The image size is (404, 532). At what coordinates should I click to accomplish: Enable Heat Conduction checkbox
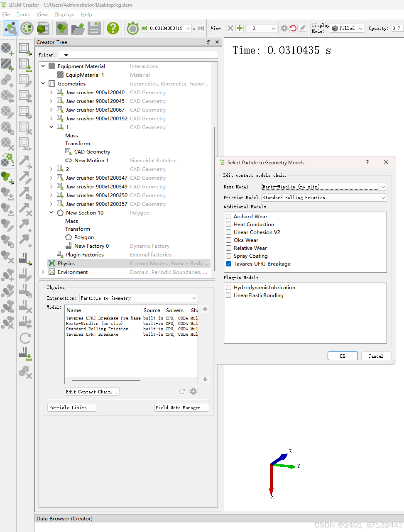click(x=229, y=224)
